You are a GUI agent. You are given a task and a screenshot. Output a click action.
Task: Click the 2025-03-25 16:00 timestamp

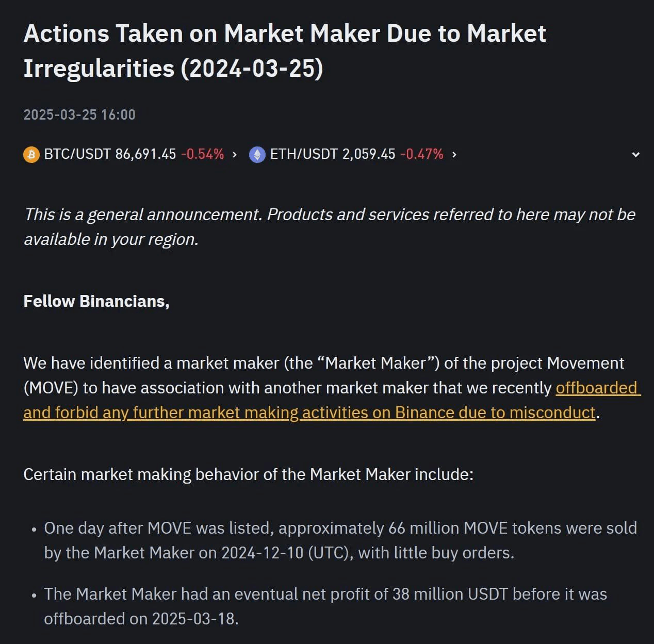coord(79,114)
